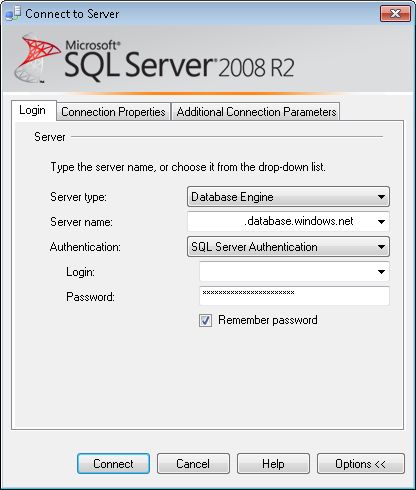
Task: Expand the Login dropdown arrow
Action: tap(381, 272)
